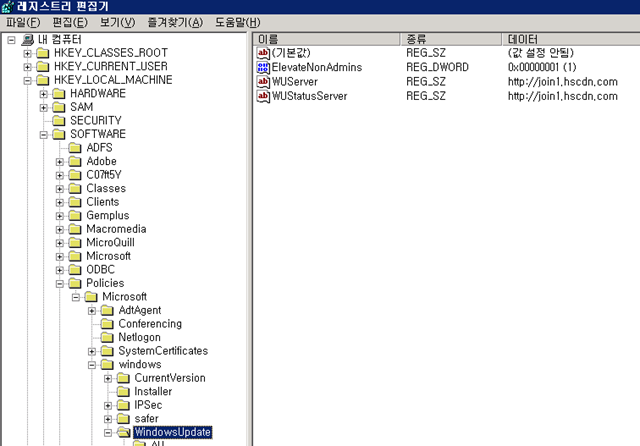The height and width of the screenshot is (446, 640).
Task: Expand HKEY_CLASSES_ROOT with its plus box
Action: pos(27,53)
